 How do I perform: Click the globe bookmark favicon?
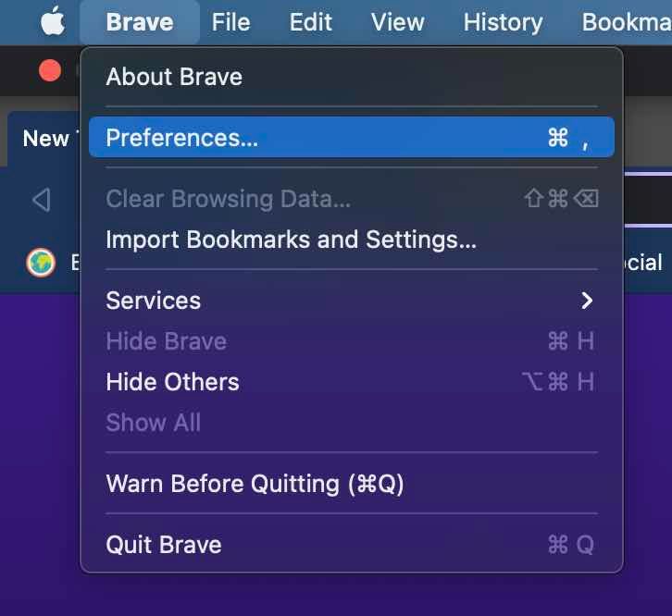click(41, 262)
